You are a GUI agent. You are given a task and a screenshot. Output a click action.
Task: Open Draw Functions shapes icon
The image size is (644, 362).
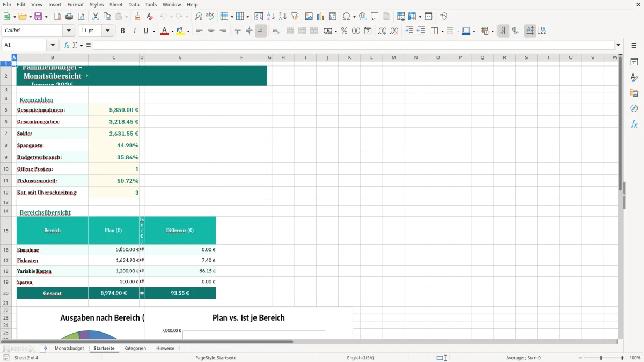(x=443, y=17)
